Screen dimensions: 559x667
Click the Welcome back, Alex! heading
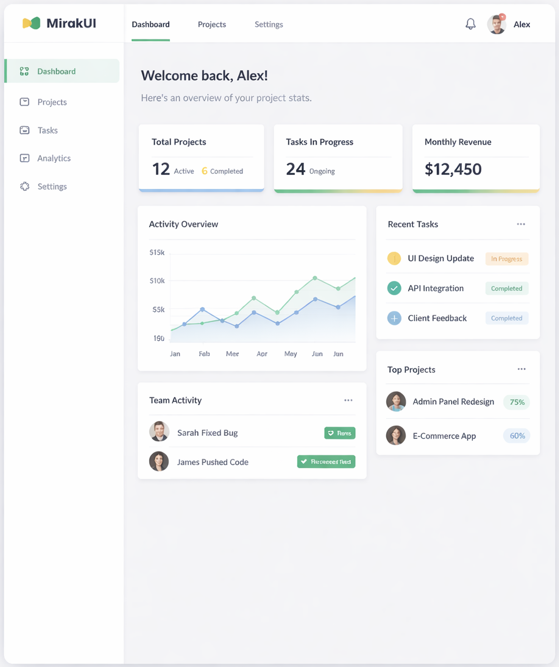click(x=204, y=76)
